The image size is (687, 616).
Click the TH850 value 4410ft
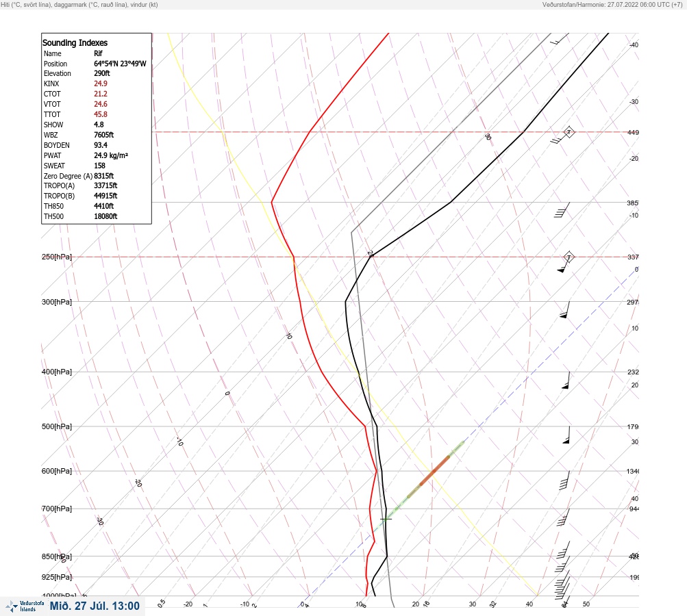click(x=104, y=206)
